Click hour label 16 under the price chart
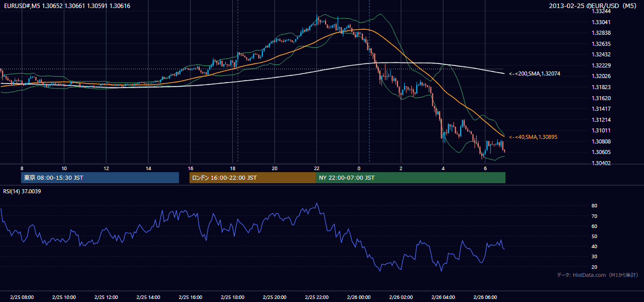 pyautogui.click(x=190, y=168)
